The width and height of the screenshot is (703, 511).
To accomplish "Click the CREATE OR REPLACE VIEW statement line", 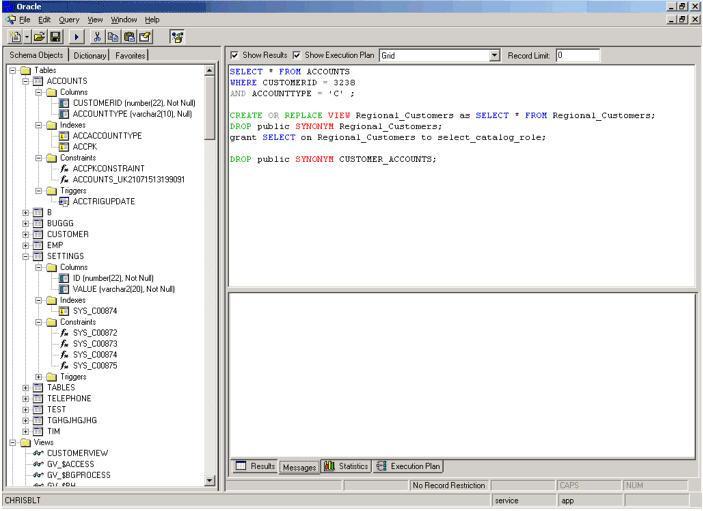I will pos(442,116).
